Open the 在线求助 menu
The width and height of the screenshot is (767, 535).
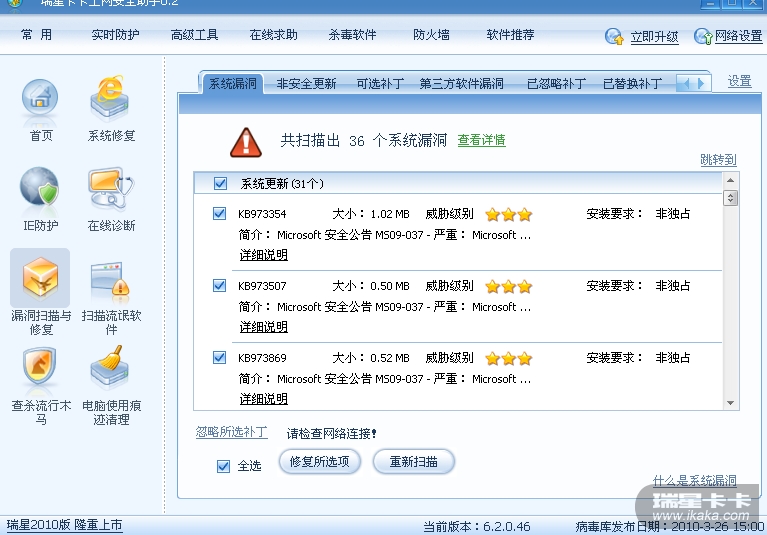[273, 35]
